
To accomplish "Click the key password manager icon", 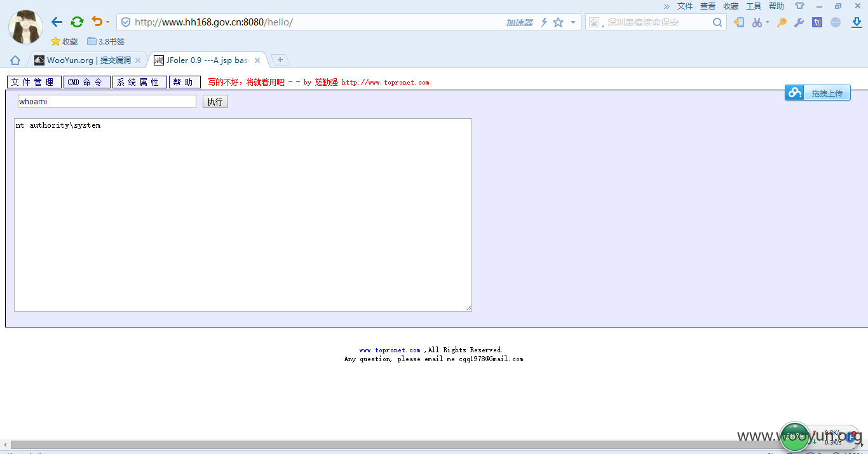I will [x=782, y=22].
